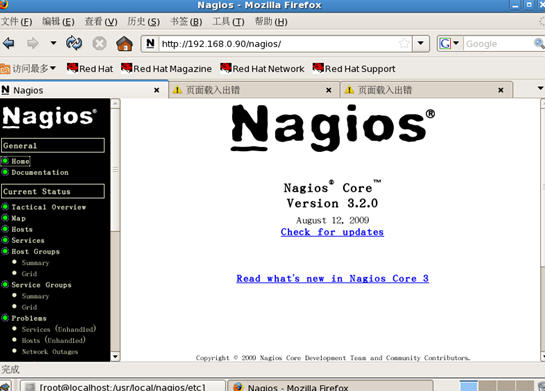545x391 pixels.
Task: Open the Hosts sidebar link
Action: [x=22, y=229]
